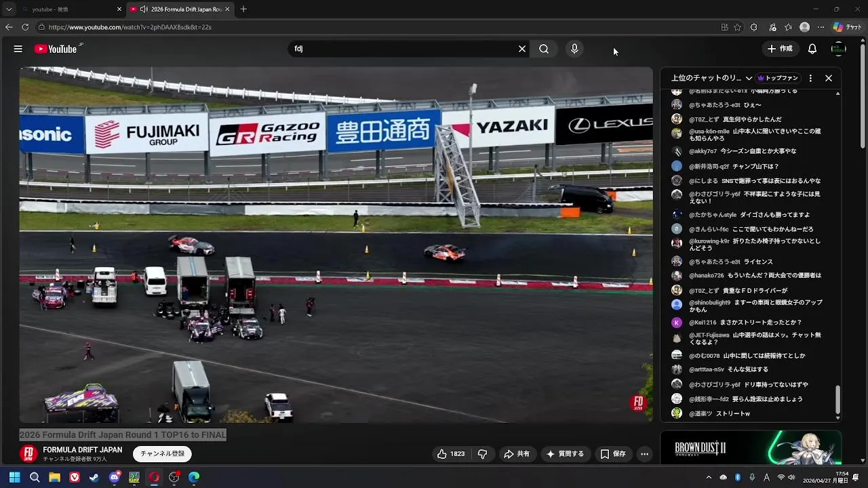Click FD watermark in video corner

tap(638, 403)
